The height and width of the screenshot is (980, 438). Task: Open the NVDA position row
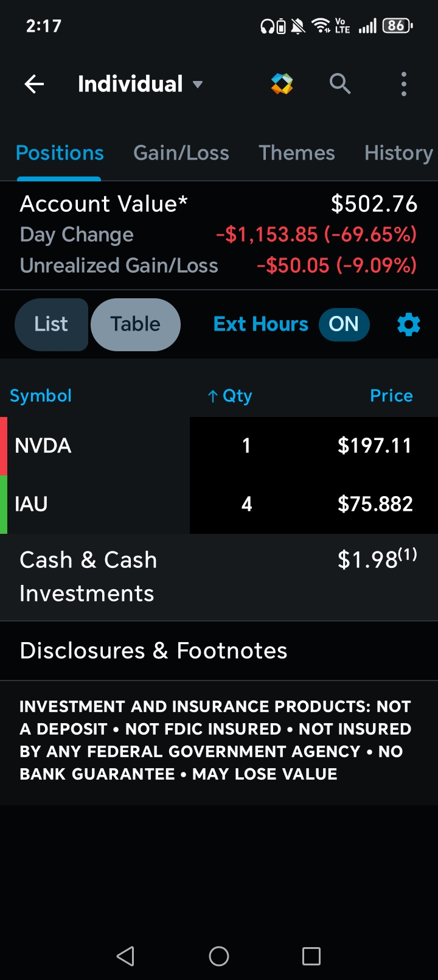pos(219,446)
